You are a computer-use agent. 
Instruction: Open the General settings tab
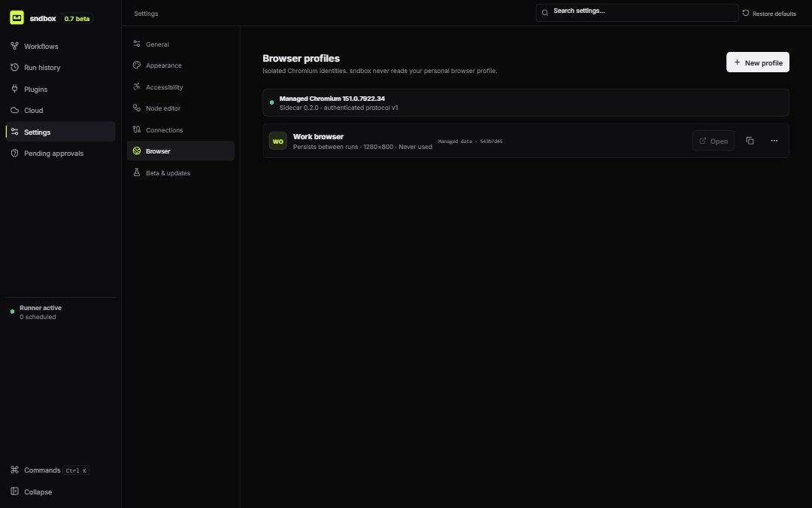[x=180, y=44]
